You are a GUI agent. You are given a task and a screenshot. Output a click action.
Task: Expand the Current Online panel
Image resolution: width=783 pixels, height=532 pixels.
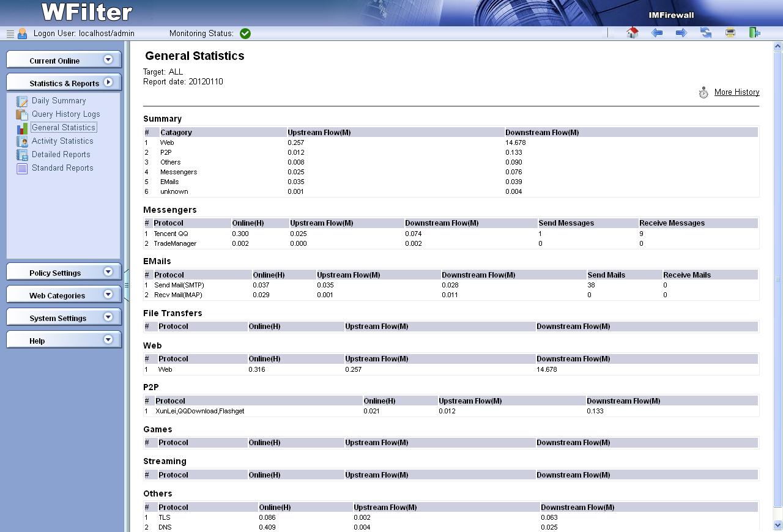(64, 60)
